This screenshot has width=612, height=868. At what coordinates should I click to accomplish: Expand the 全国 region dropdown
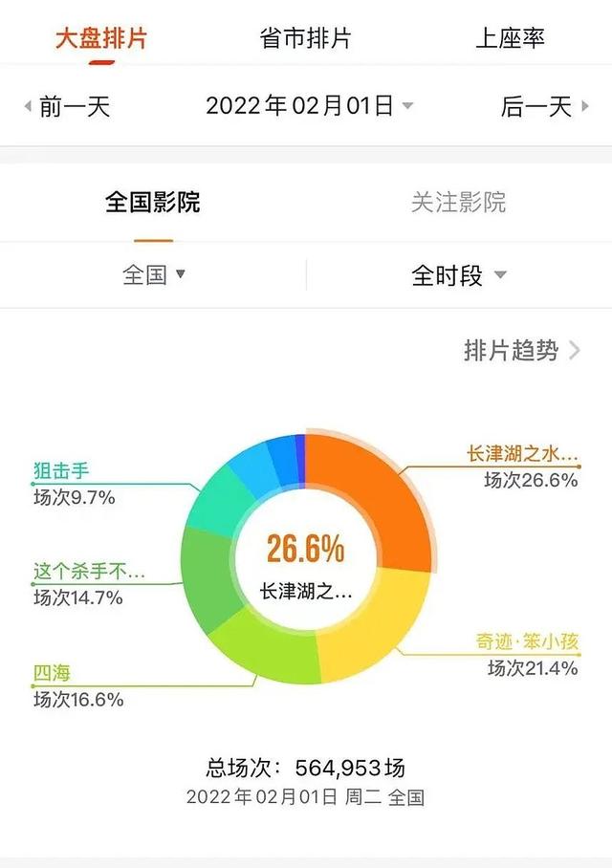153,275
